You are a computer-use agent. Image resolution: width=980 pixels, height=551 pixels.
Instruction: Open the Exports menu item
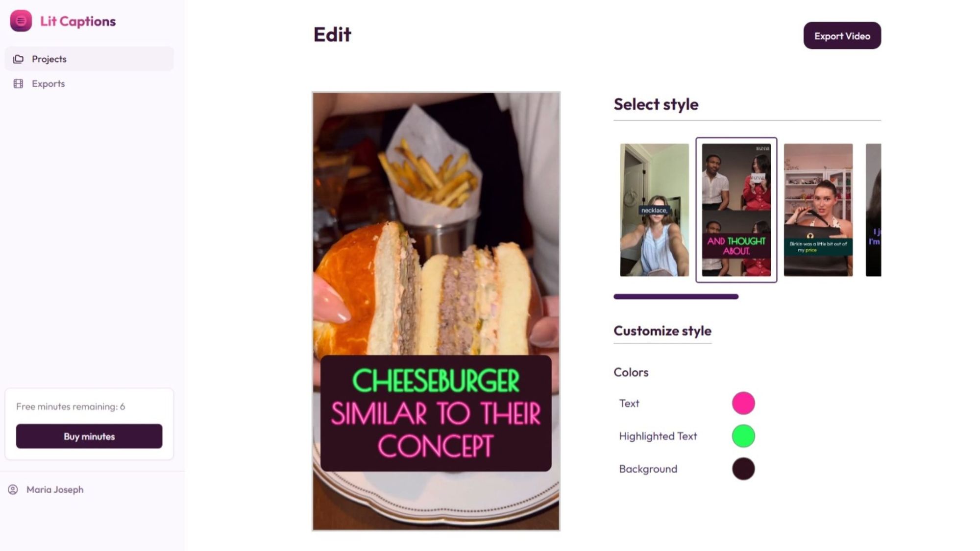point(89,84)
